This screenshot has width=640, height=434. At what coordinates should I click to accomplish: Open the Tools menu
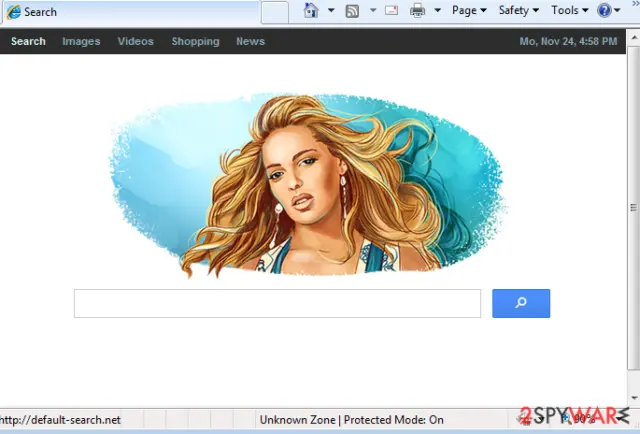[x=569, y=10]
